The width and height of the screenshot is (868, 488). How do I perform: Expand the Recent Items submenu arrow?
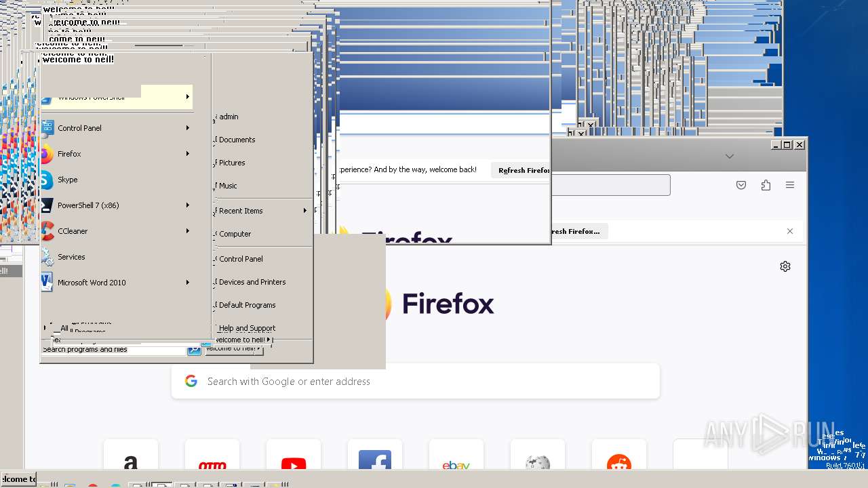pyautogui.click(x=305, y=211)
